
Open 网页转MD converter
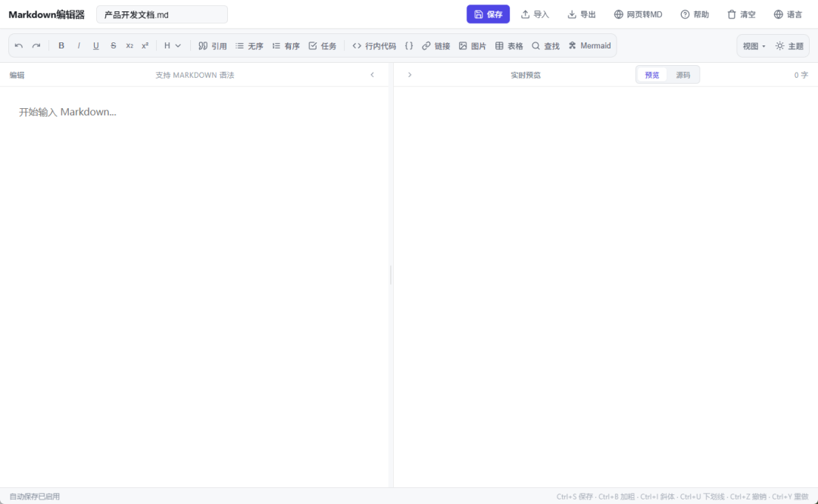pos(638,14)
